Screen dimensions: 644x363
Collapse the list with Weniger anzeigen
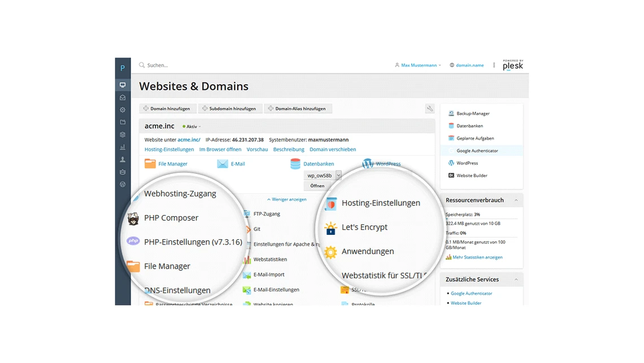pyautogui.click(x=287, y=199)
